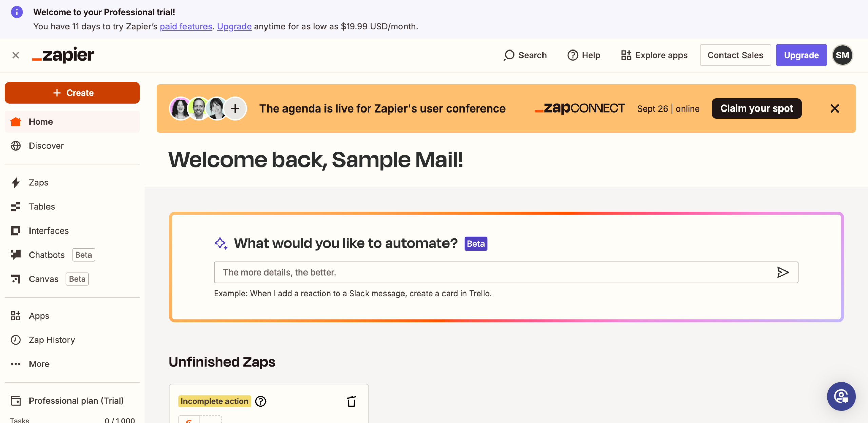Open the Interfaces section

coord(48,230)
